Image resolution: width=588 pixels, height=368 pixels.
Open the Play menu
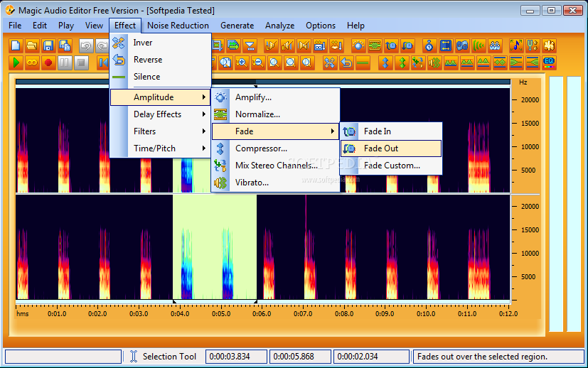(66, 26)
